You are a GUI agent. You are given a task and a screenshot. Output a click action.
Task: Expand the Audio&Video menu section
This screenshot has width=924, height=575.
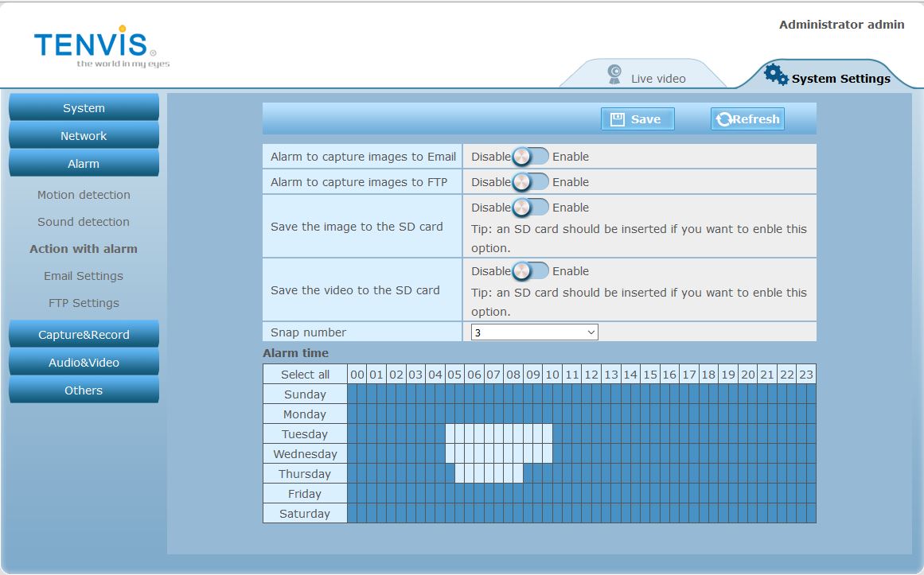[84, 363]
